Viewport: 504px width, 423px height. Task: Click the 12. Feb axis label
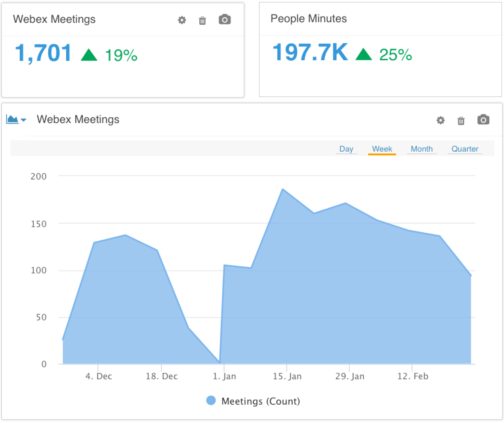(x=413, y=376)
